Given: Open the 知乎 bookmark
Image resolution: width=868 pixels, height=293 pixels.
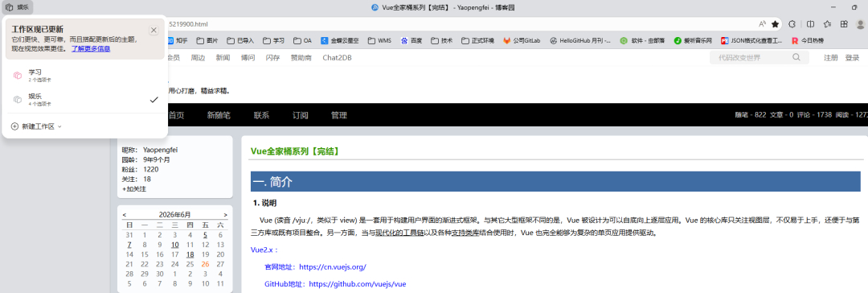Looking at the screenshot, I should point(178,40).
